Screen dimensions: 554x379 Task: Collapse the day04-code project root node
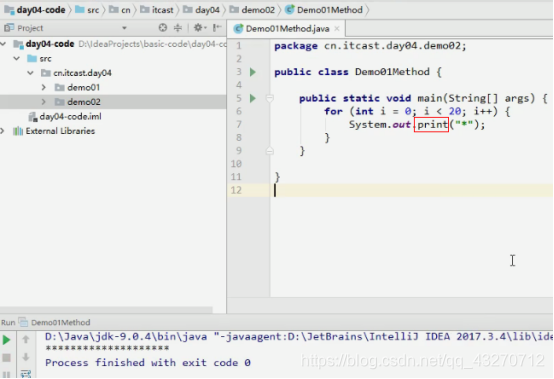4,44
